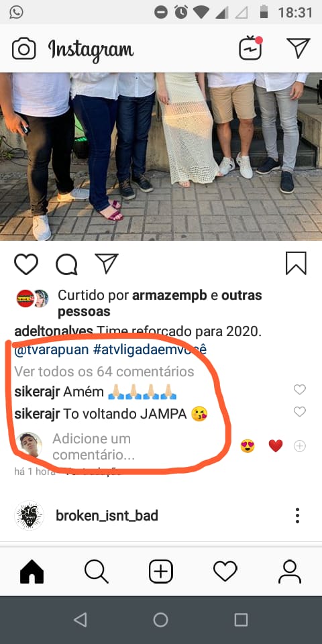The image size is (322, 644).
Task: Open 'Ver todos os 64 comentários'
Action: click(x=105, y=371)
